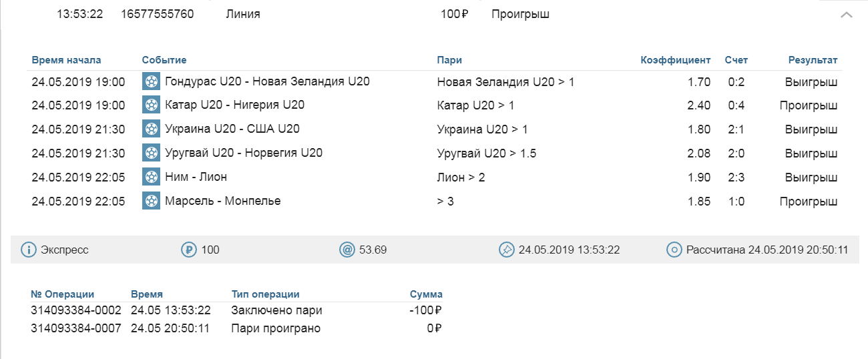Click football icon for Гондурас U20 match
The width and height of the screenshot is (868, 359).
tap(151, 81)
